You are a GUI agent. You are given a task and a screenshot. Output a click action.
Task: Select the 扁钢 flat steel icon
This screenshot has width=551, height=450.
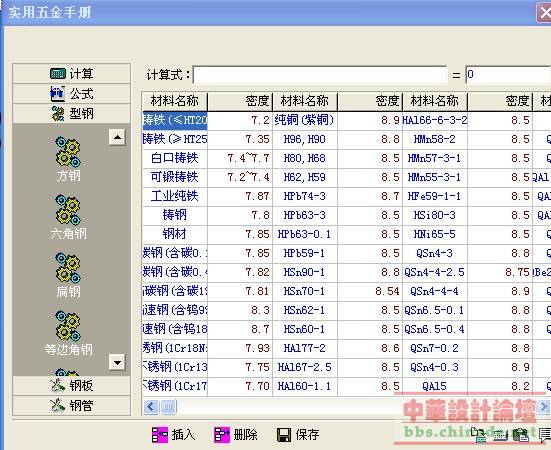pyautogui.click(x=68, y=267)
